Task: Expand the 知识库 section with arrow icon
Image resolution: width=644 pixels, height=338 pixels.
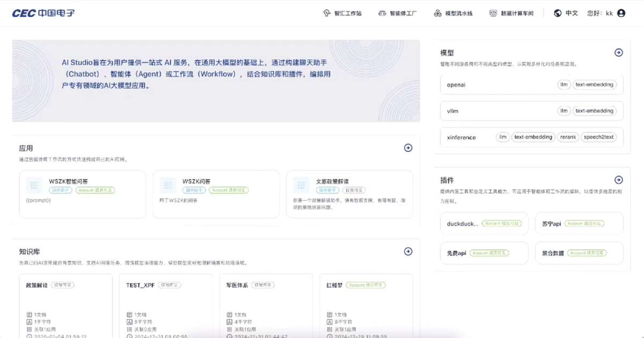Action: [408, 251]
